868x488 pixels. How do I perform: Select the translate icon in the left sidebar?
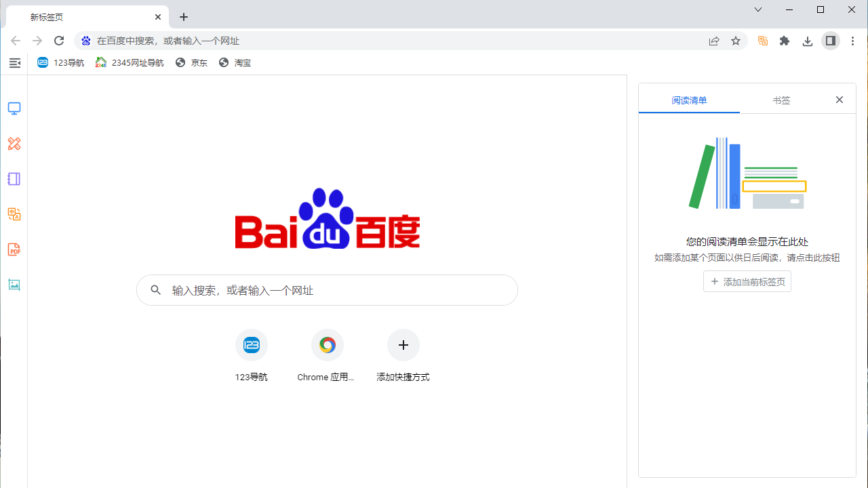(14, 214)
